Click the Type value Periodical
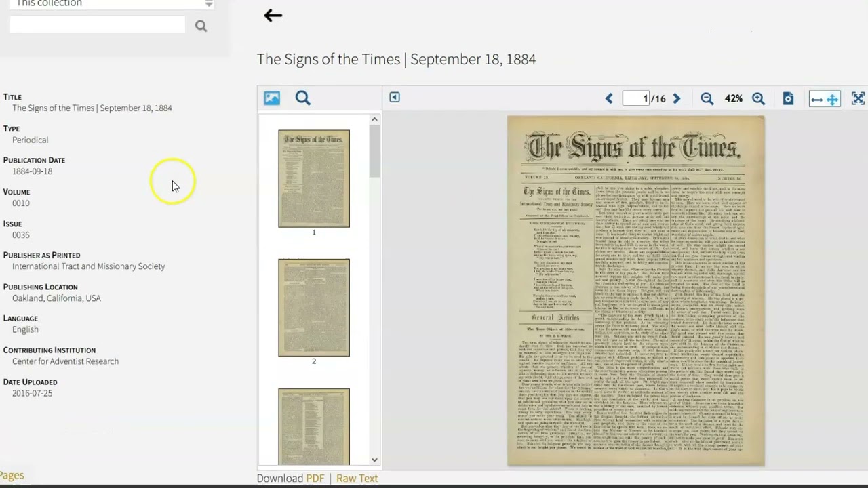Screen dimensions: 868x488 coord(30,140)
